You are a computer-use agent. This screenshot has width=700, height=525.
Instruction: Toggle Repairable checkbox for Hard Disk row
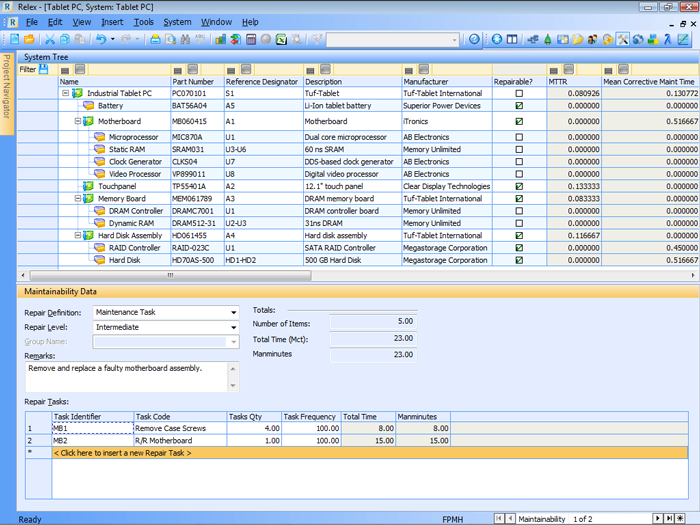[x=519, y=260]
